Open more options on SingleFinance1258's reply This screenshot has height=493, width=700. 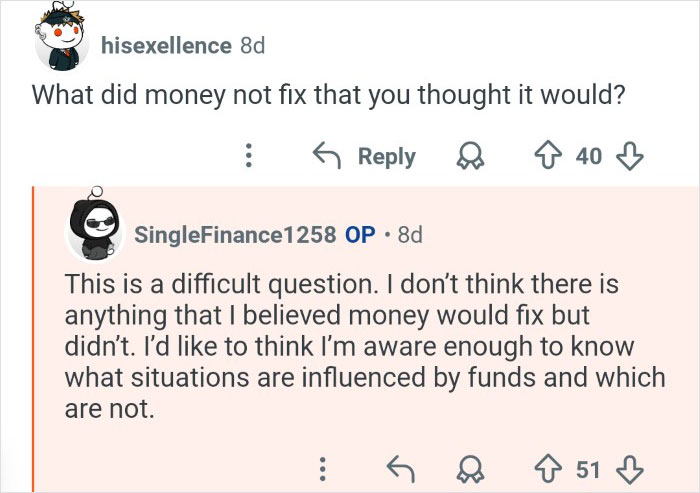[x=322, y=467]
